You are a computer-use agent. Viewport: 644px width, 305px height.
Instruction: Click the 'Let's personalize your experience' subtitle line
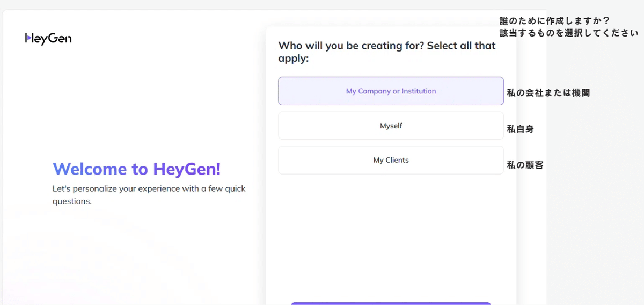(149, 189)
